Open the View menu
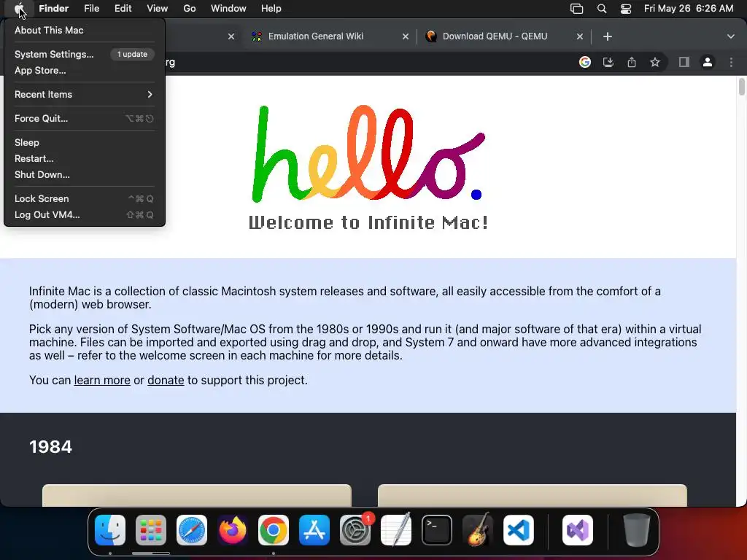 [158, 9]
